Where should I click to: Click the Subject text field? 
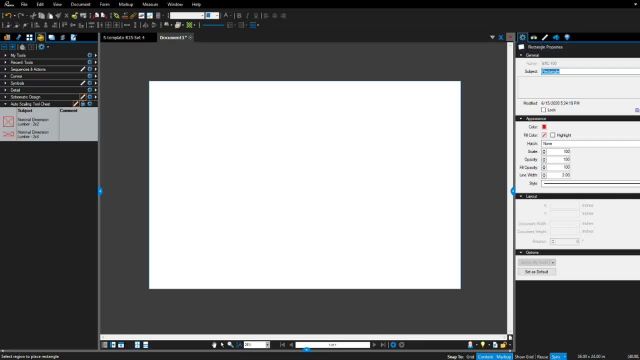point(590,71)
